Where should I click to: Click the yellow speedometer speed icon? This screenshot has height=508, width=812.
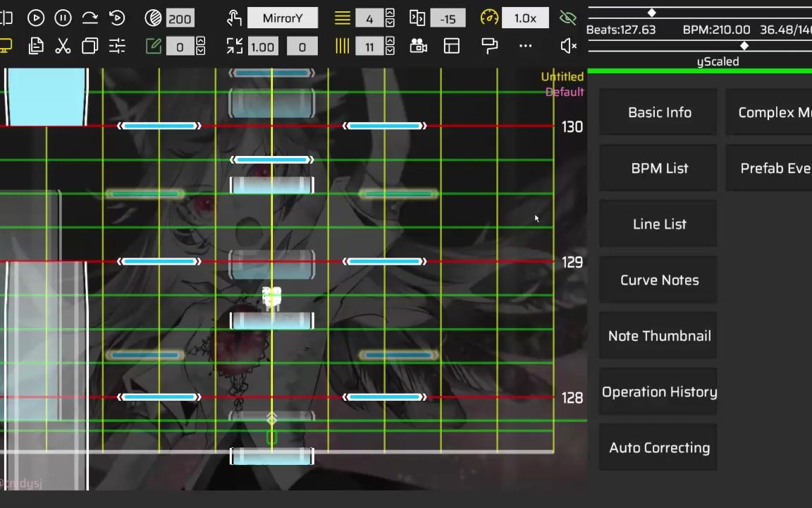(x=489, y=18)
